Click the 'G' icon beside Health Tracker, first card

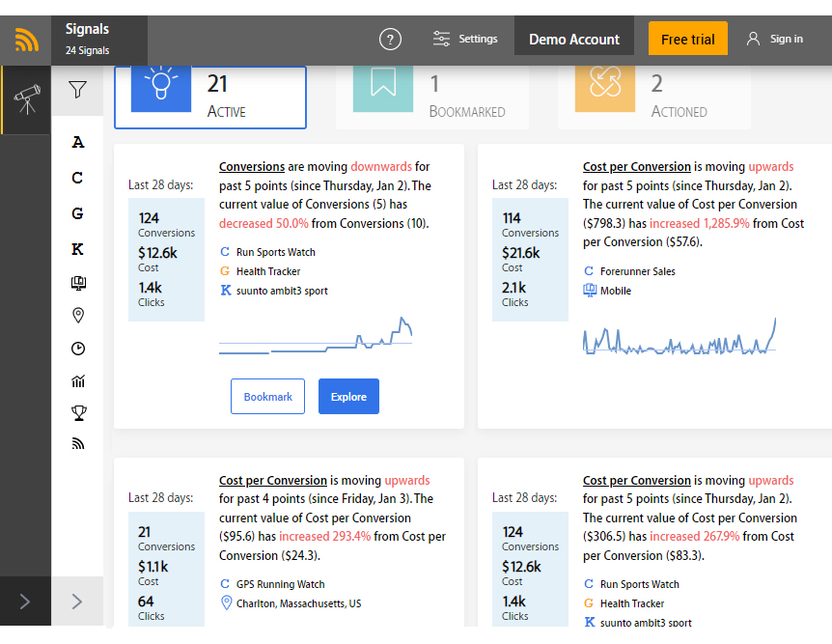tap(225, 270)
